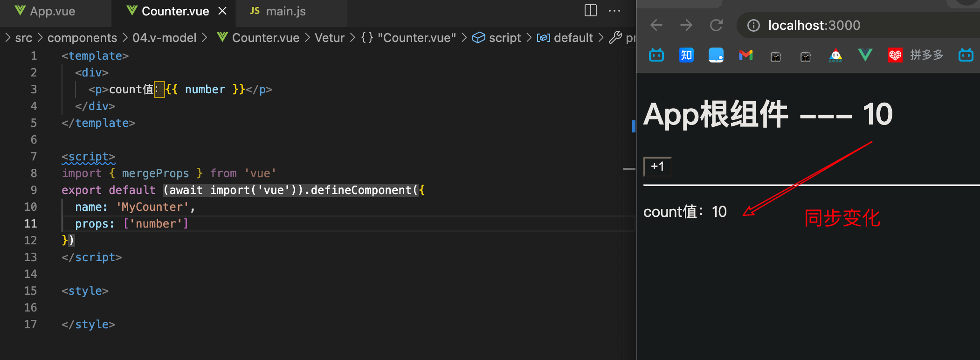Open the script breadcrumb symbol
Image resolution: width=980 pixels, height=360 pixels.
[x=504, y=38]
